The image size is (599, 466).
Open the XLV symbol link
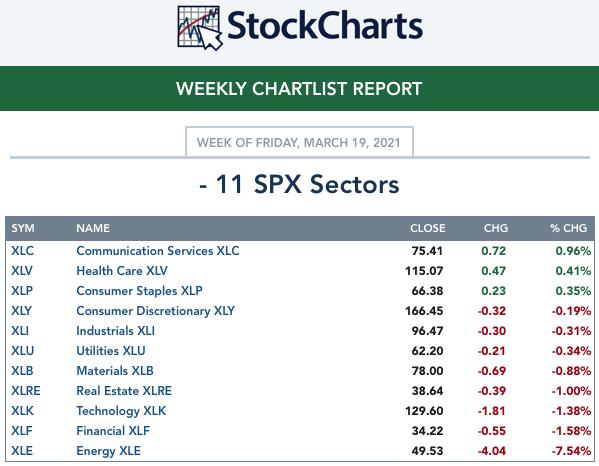22,271
